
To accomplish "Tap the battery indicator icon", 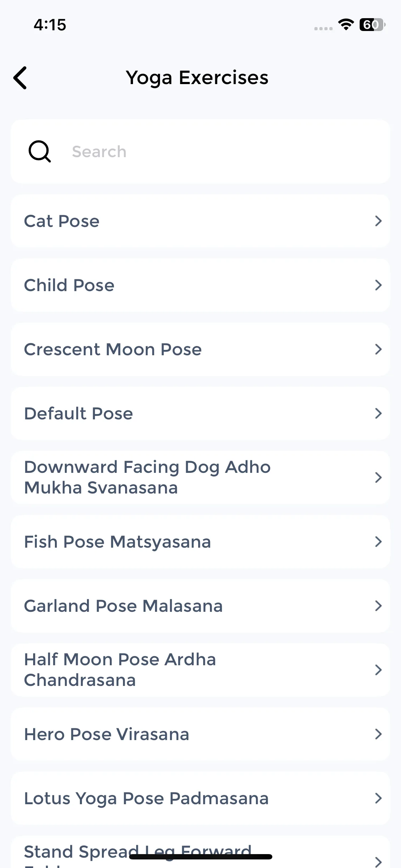I will (372, 25).
